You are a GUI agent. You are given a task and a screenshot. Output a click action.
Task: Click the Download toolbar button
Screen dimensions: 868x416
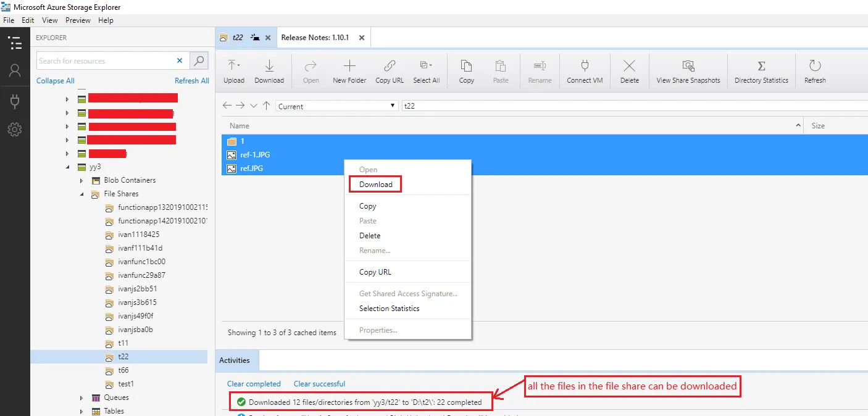click(x=269, y=72)
